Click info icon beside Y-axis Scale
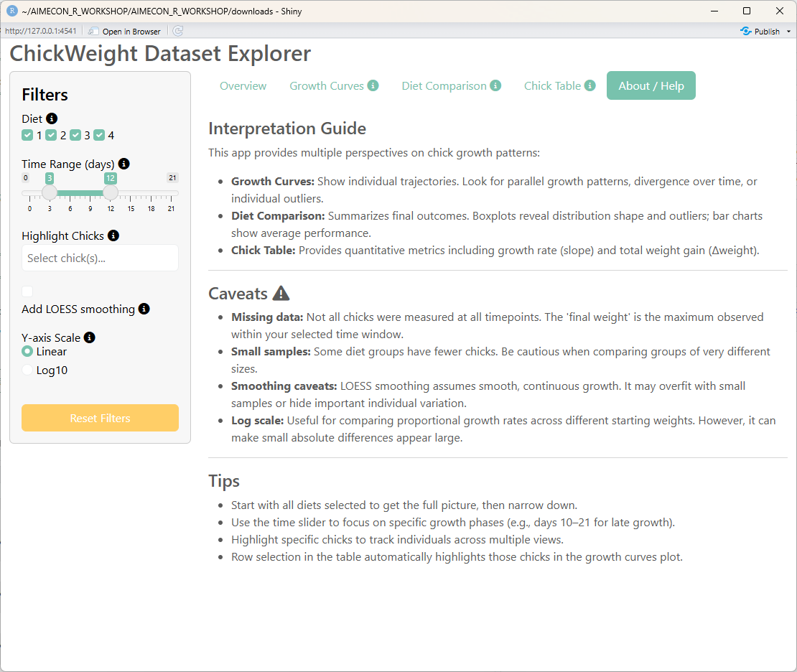797x672 pixels. [90, 337]
